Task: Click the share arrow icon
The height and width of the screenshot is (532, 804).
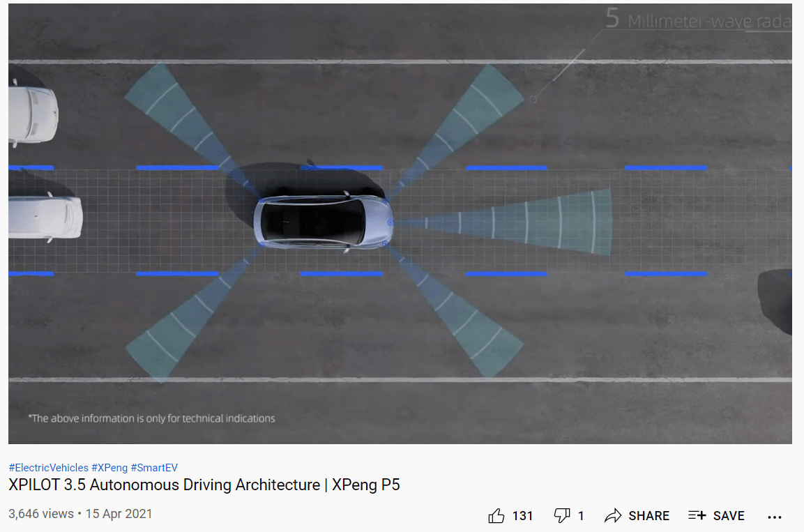Action: click(613, 515)
